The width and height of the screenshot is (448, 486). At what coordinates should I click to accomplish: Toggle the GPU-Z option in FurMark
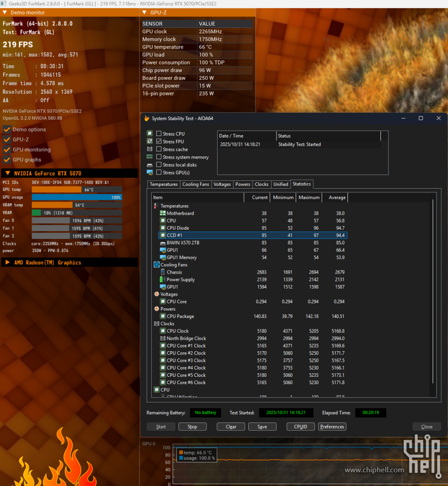6,139
